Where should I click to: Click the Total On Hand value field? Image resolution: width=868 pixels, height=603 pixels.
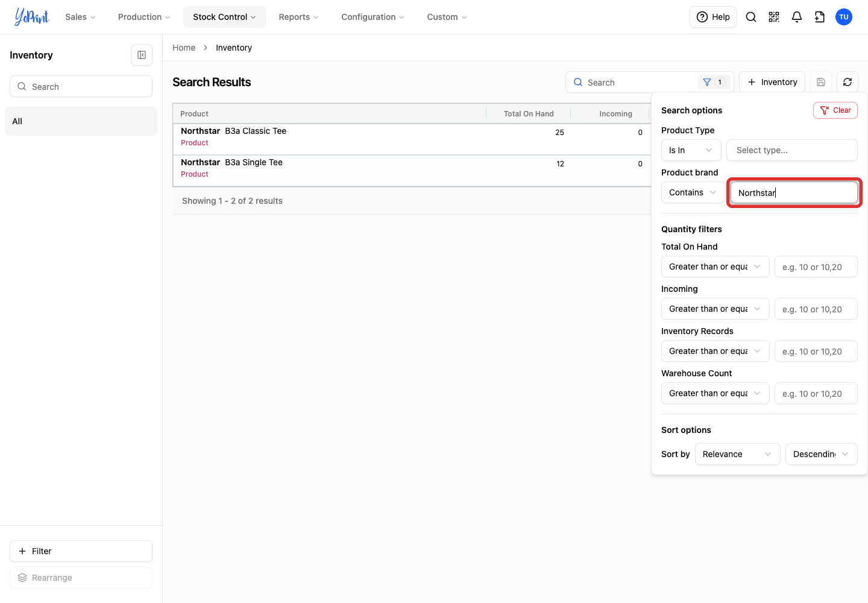pos(816,267)
